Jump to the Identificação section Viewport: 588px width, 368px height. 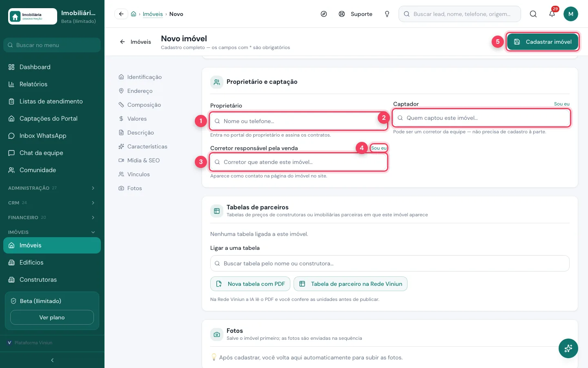[140, 77]
